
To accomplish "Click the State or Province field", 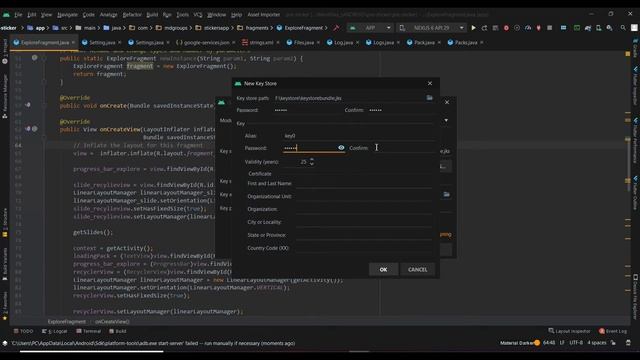I will click(x=364, y=235).
